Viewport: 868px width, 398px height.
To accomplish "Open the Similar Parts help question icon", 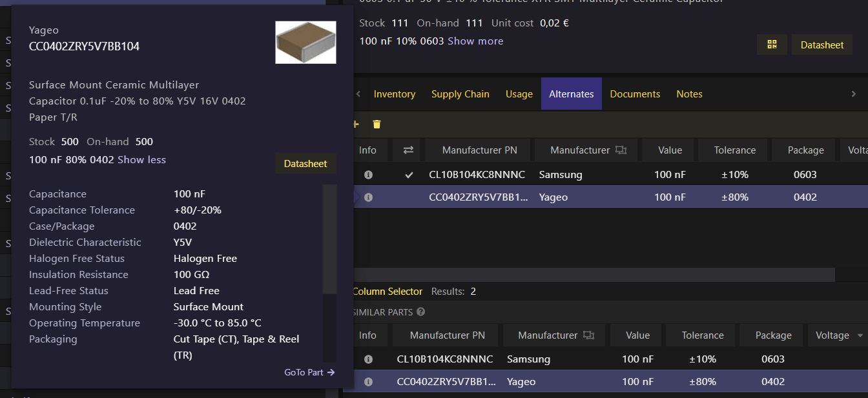I will tap(421, 312).
